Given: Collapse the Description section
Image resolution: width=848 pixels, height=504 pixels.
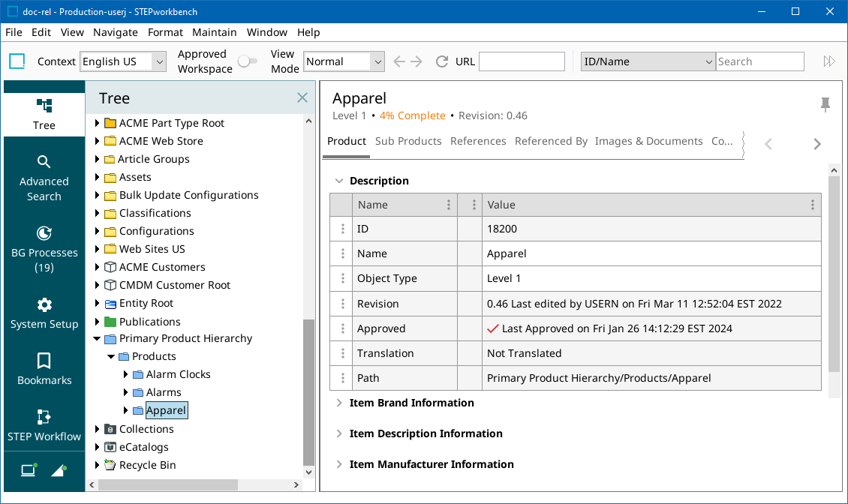Looking at the screenshot, I should [x=339, y=181].
